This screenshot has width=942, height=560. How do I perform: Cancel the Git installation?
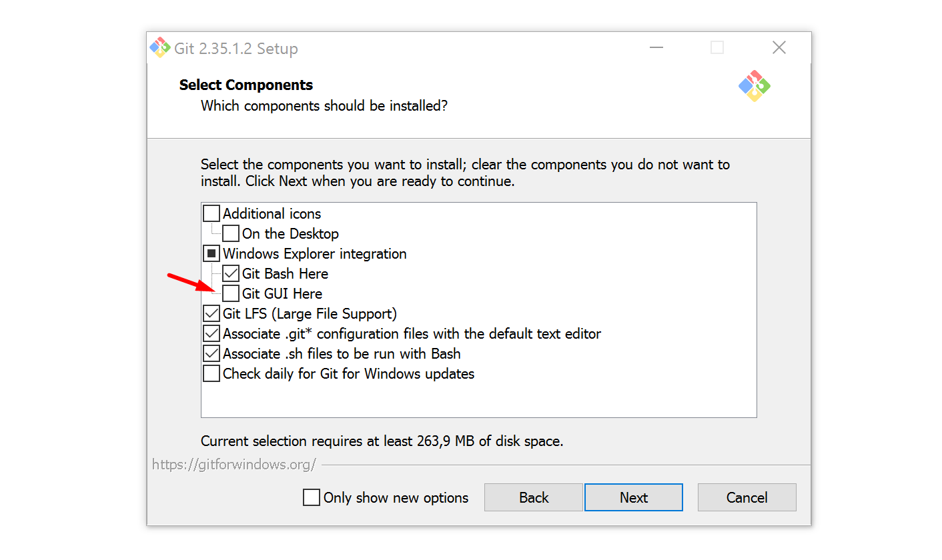pyautogui.click(x=747, y=497)
